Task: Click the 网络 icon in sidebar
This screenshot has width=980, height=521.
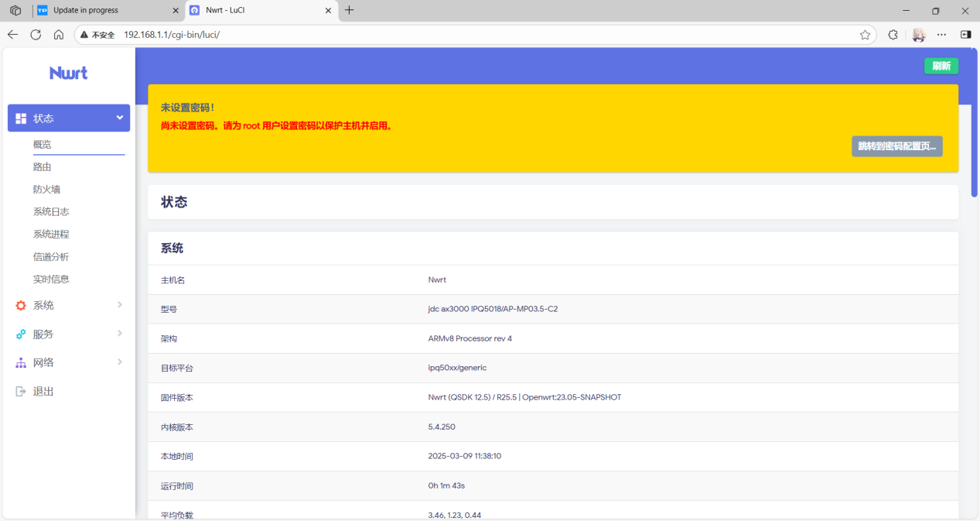Action: pos(21,363)
